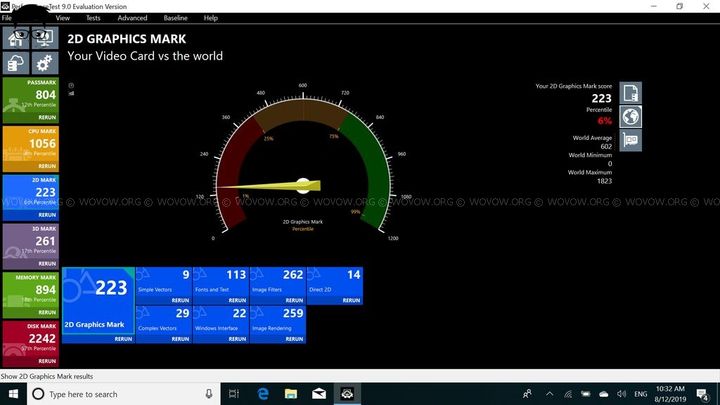This screenshot has height=405, width=720.
Task: Open File Explorer from the taskbar
Action: pos(292,394)
